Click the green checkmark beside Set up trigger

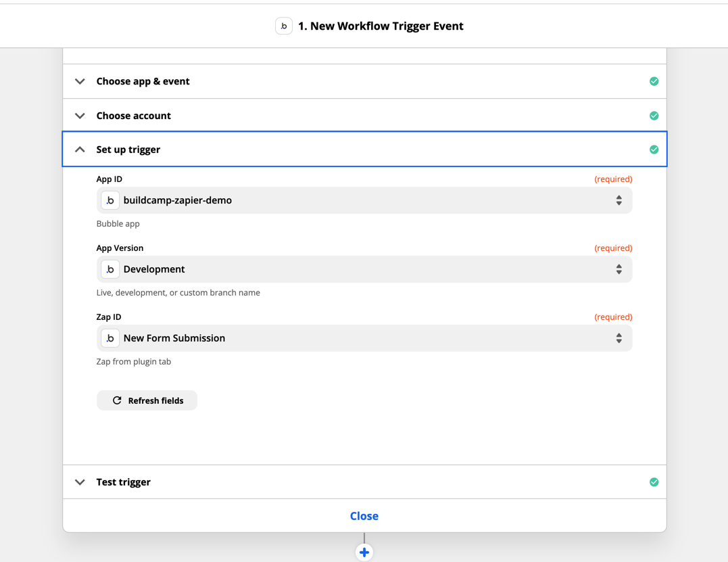click(x=654, y=149)
